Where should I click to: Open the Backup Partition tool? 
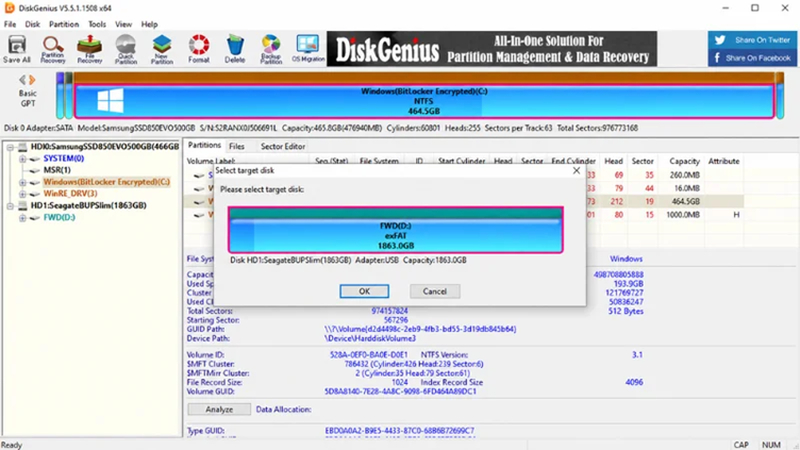pos(271,49)
